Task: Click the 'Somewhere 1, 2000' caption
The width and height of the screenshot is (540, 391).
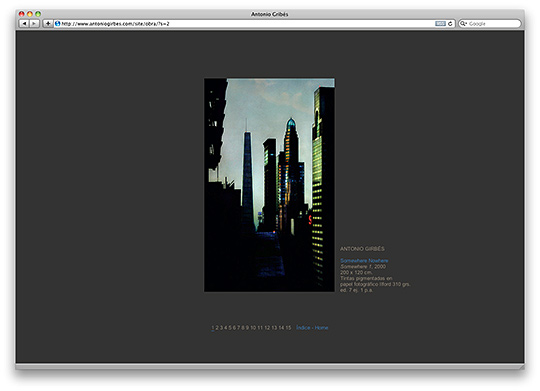Action: tap(363, 266)
